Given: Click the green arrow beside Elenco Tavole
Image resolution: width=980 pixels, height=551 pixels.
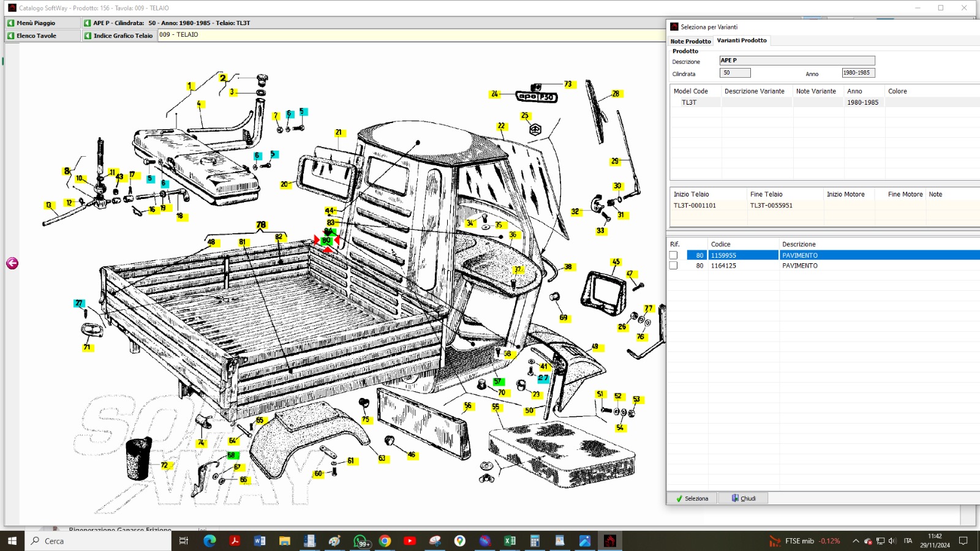Looking at the screenshot, I should tap(10, 36).
